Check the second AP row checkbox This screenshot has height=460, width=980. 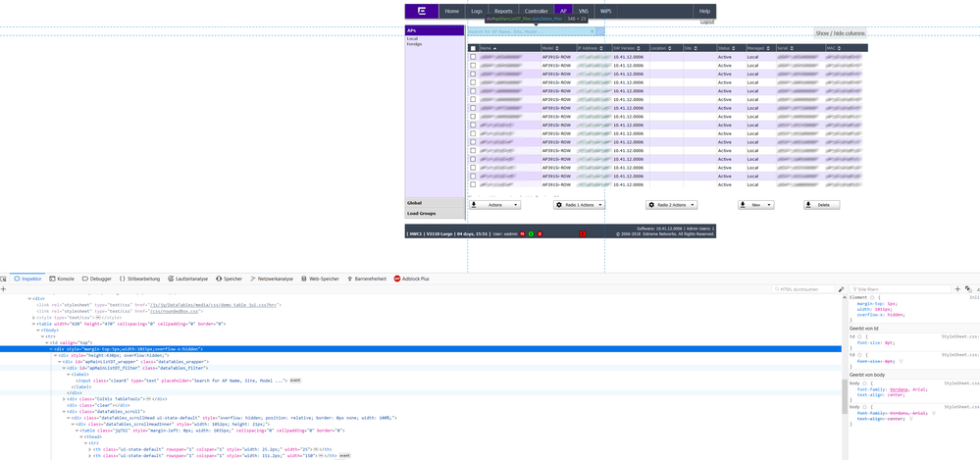(x=473, y=66)
